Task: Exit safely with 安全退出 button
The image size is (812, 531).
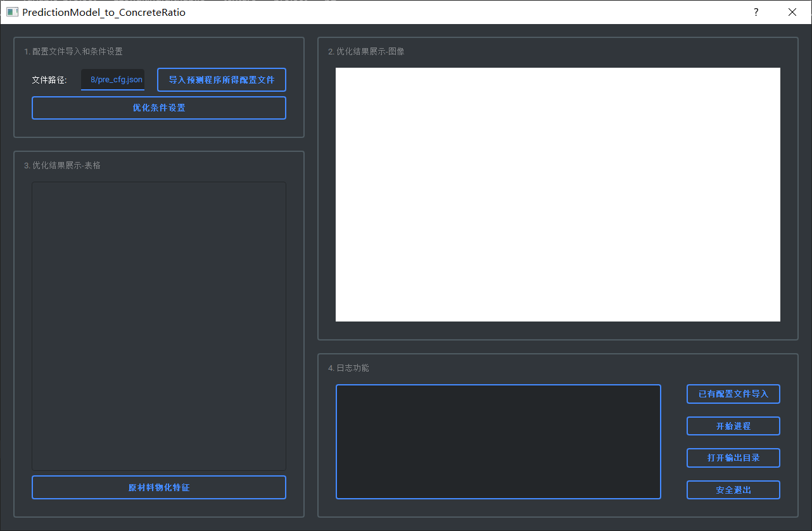Action: point(733,490)
